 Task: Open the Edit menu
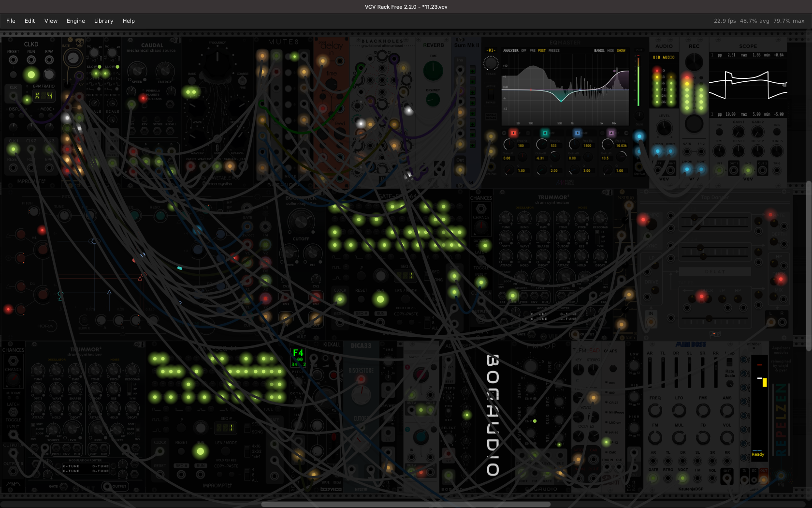(x=29, y=21)
